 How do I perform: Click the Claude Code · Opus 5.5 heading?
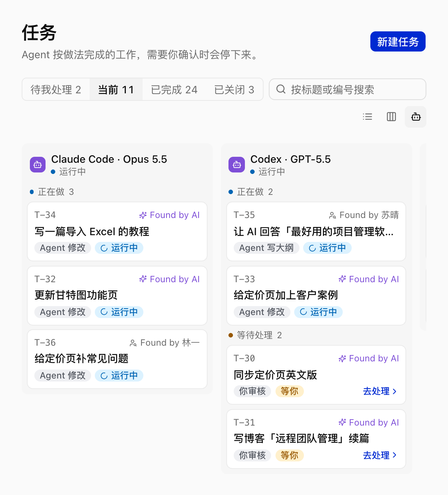click(109, 159)
